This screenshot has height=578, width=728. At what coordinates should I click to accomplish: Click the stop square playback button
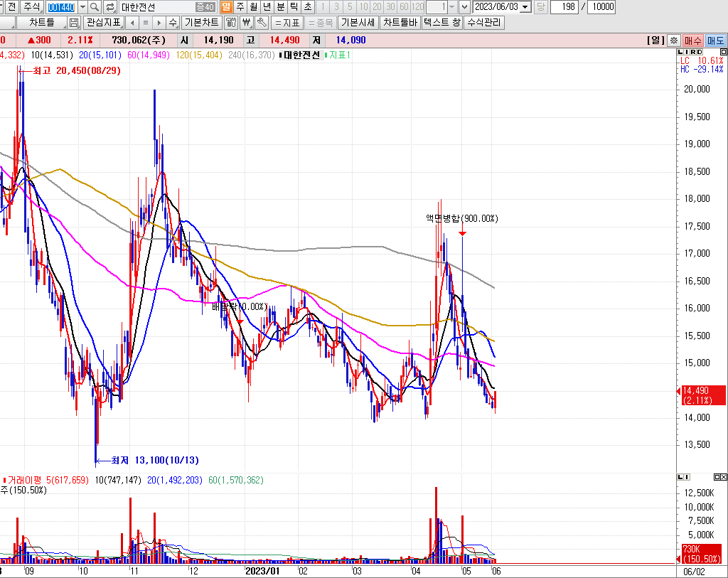(146, 22)
